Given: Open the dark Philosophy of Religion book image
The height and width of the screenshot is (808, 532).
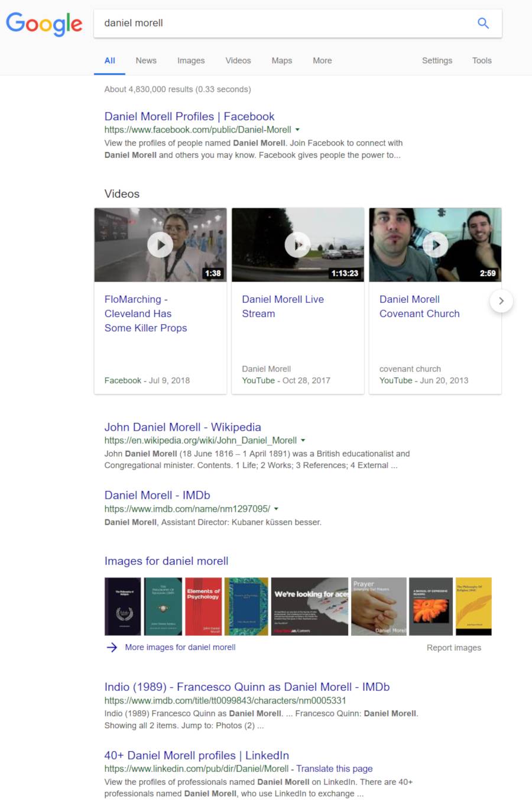Looking at the screenshot, I should (x=124, y=606).
